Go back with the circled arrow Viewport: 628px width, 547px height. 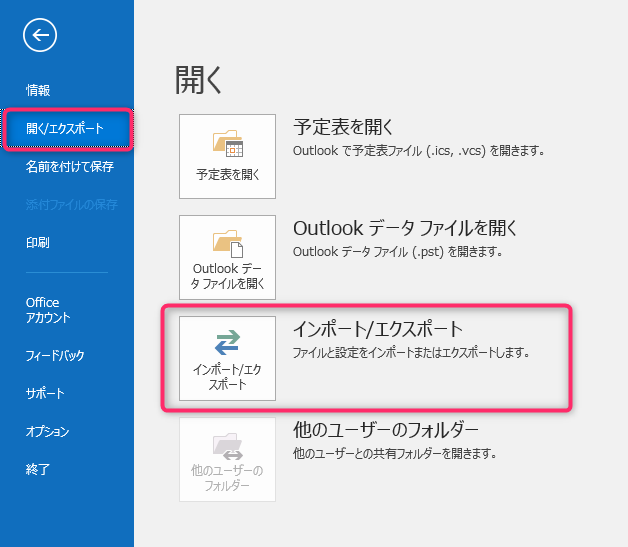[40, 35]
